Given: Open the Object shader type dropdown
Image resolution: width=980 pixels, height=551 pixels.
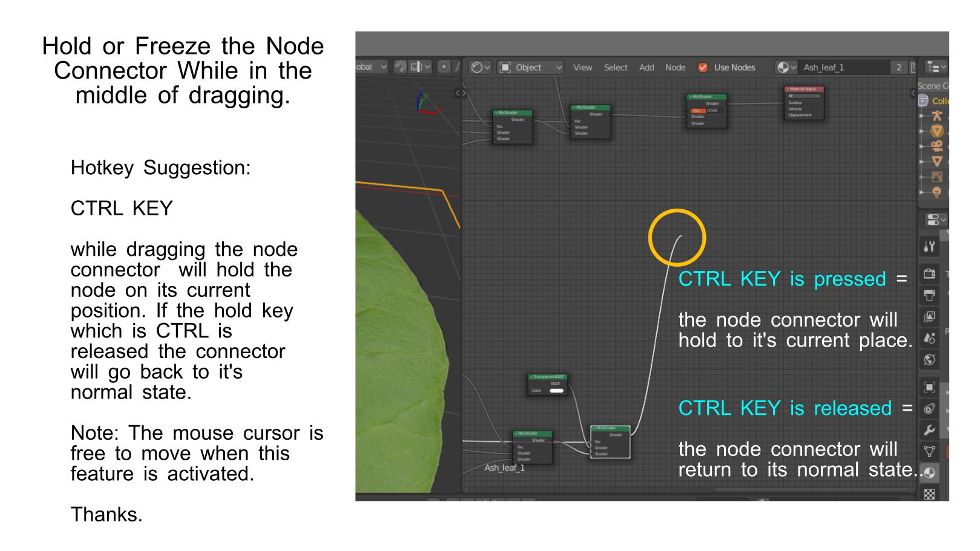Looking at the screenshot, I should tap(531, 67).
